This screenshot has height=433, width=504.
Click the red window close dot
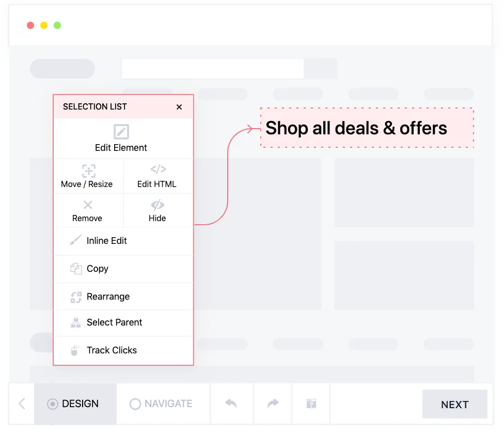coord(30,25)
